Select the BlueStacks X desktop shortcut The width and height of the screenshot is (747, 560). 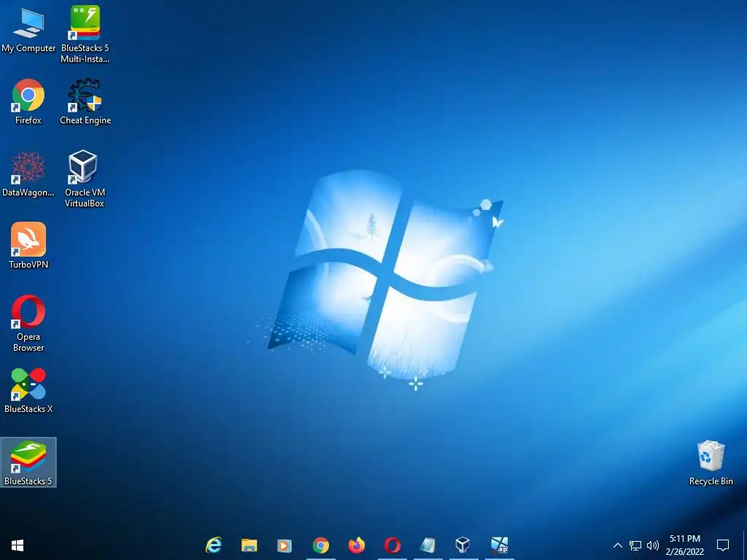click(x=28, y=390)
